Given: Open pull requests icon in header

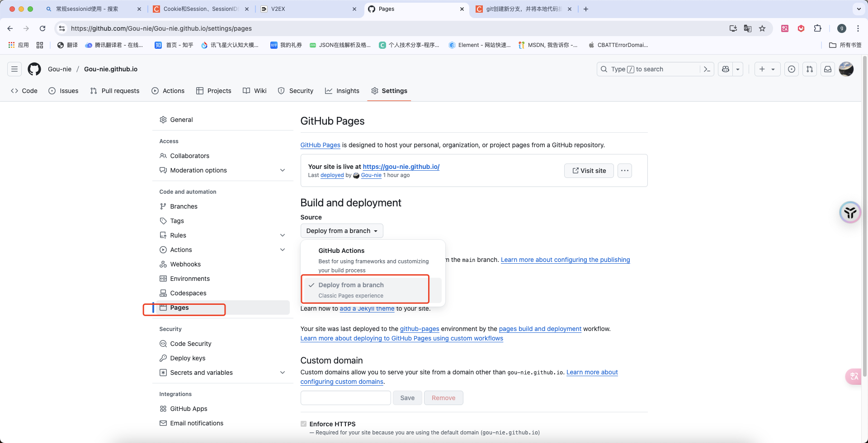Looking at the screenshot, I should pyautogui.click(x=810, y=69).
